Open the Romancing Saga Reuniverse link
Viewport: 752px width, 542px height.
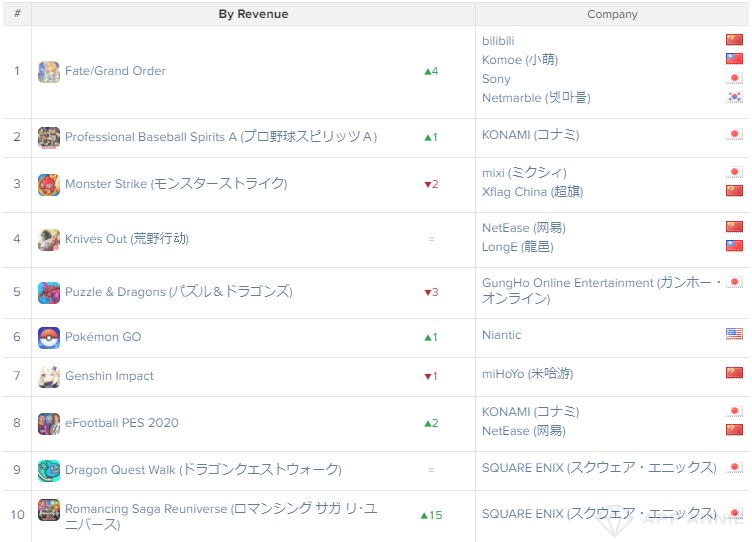tap(221, 516)
